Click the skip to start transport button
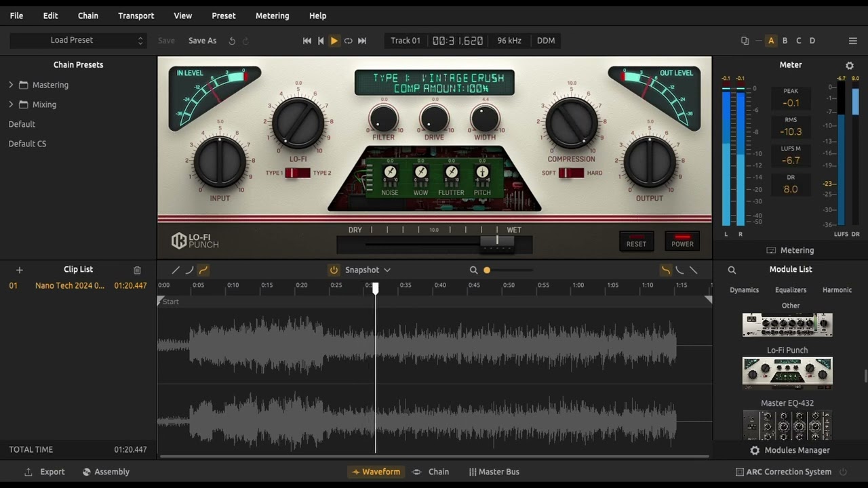The width and height of the screenshot is (868, 488). point(307,41)
